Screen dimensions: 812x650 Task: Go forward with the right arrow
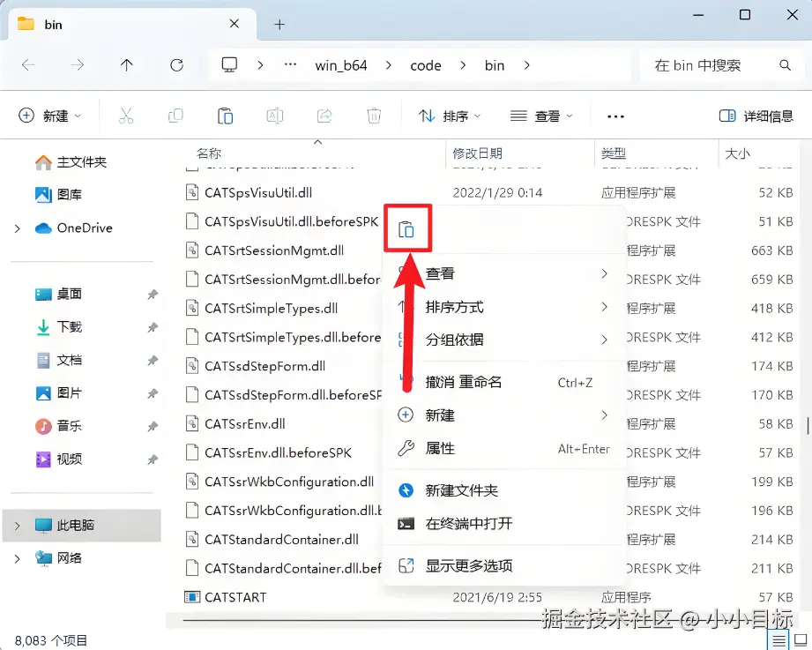pos(78,65)
